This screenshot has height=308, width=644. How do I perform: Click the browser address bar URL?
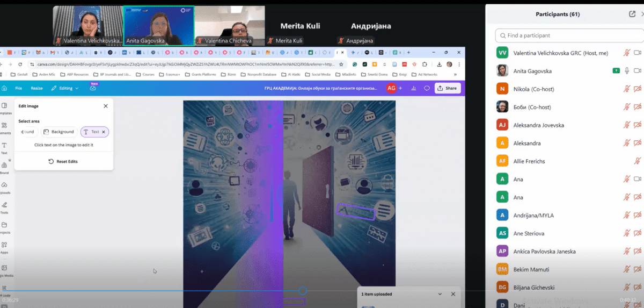185,64
